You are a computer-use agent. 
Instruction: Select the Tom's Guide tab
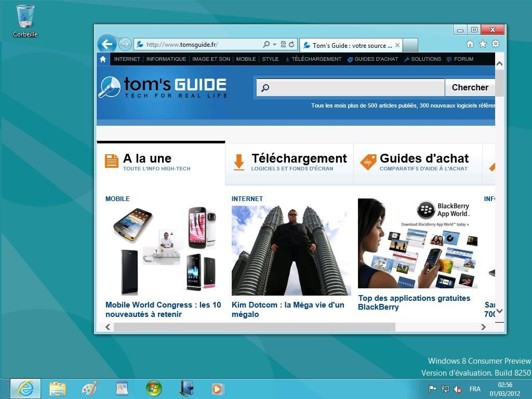click(351, 45)
